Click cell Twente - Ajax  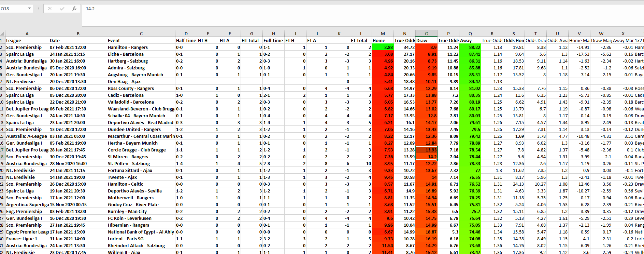pos(141,177)
